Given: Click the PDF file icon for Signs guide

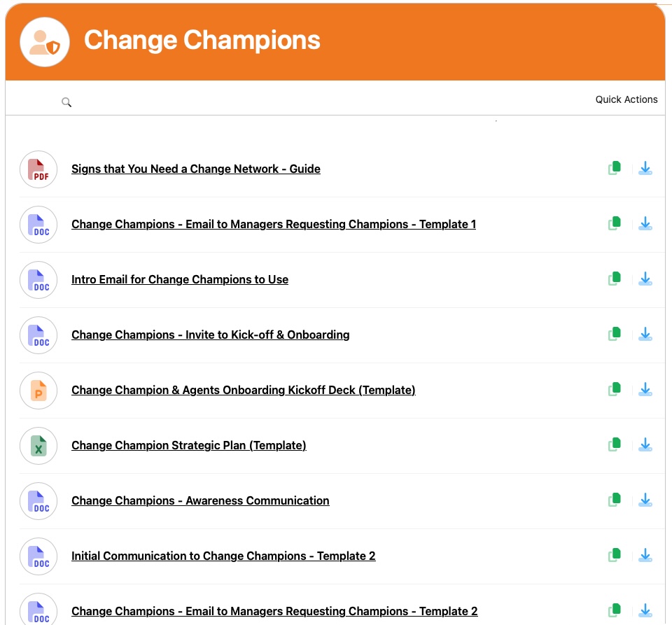Looking at the screenshot, I should [38, 169].
